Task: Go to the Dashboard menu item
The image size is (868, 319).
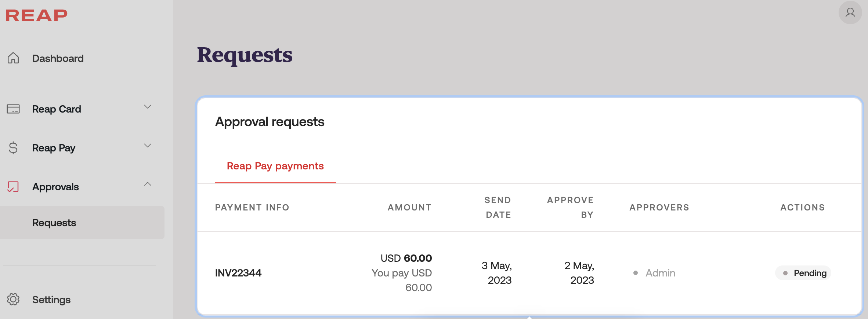Action: tap(58, 58)
